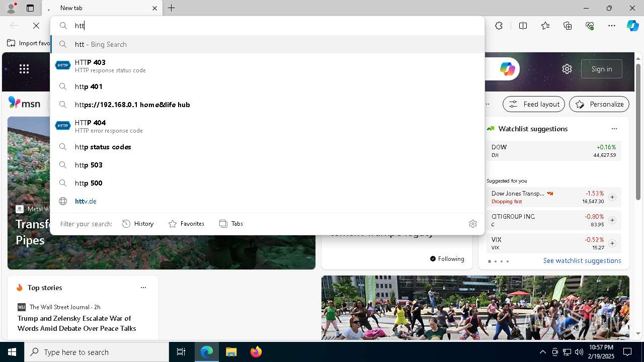Select the HTTP 403 suggestion
This screenshot has height=362, width=644.
pyautogui.click(x=267, y=66)
